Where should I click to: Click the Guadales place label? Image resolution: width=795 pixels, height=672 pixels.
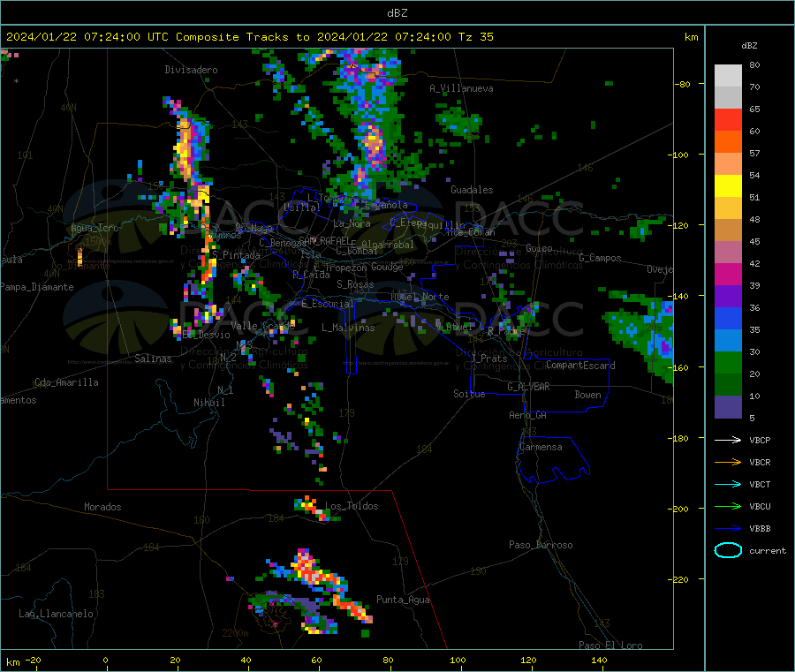[x=472, y=190]
